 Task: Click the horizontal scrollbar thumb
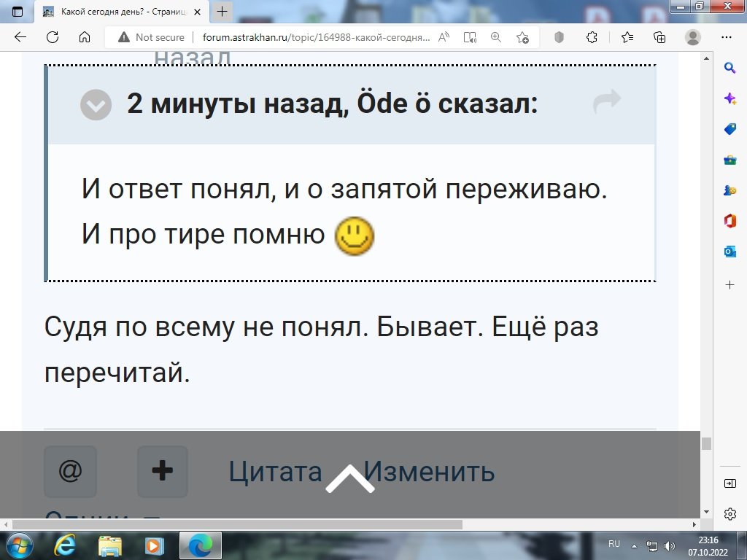click(237, 524)
